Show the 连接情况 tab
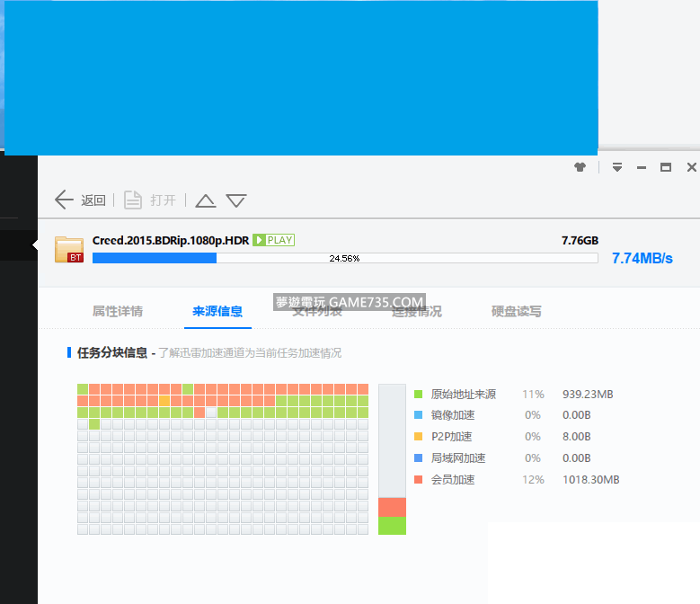Viewport: 700px width, 604px height. coord(416,312)
